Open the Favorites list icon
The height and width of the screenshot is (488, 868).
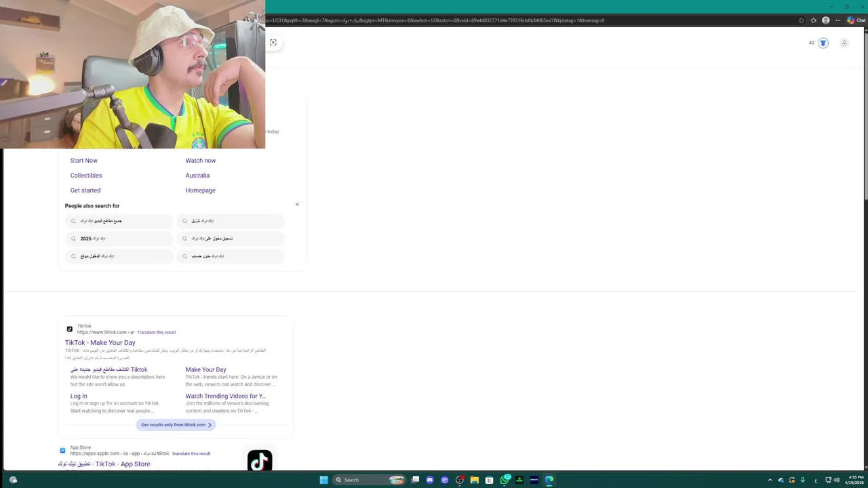tap(814, 20)
